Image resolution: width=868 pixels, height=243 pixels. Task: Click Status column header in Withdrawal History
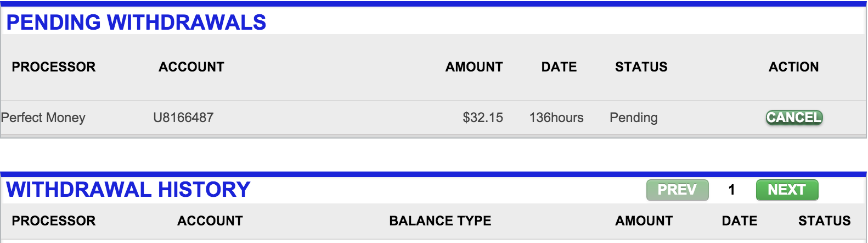(x=824, y=221)
